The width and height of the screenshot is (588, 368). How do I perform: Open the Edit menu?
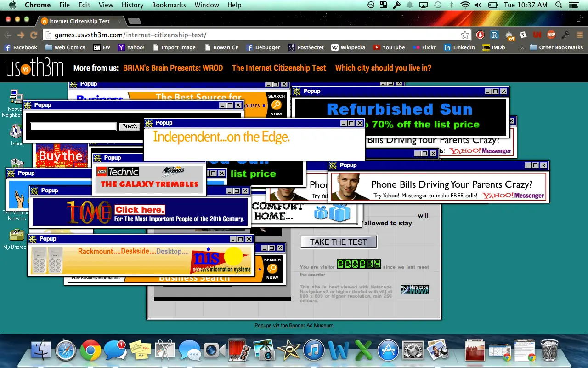84,5
